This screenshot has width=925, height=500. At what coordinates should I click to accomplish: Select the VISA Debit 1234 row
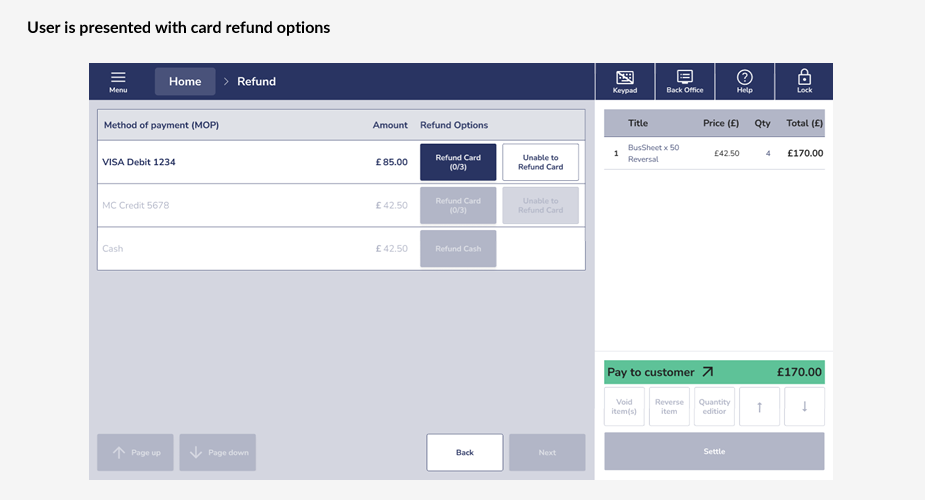(x=341, y=162)
